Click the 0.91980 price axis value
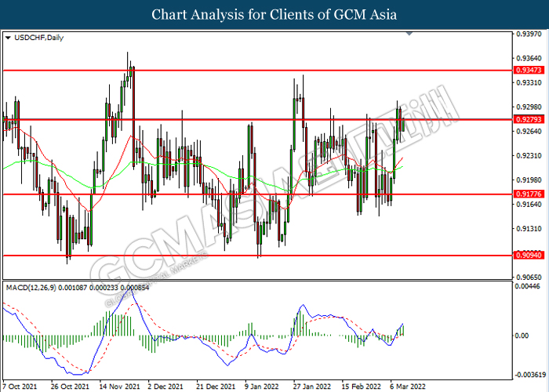Screen dimensions: 549x392 529,180
